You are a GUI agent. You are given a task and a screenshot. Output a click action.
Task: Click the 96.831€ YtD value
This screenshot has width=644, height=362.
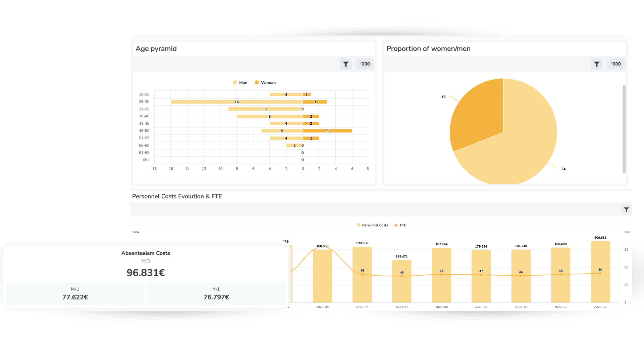146,273
